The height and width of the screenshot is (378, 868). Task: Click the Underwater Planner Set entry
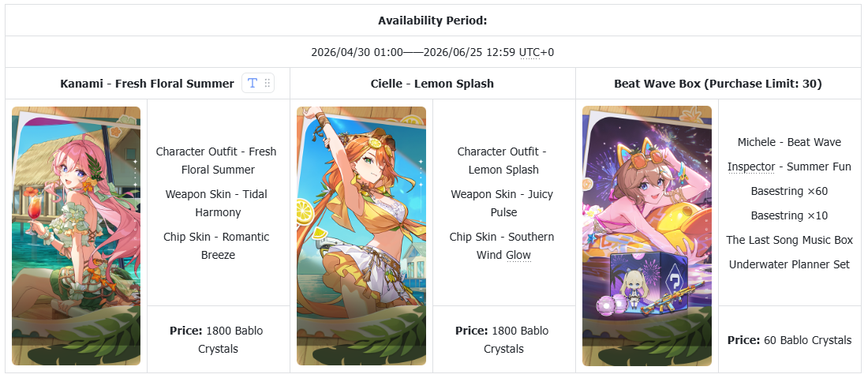(x=789, y=264)
